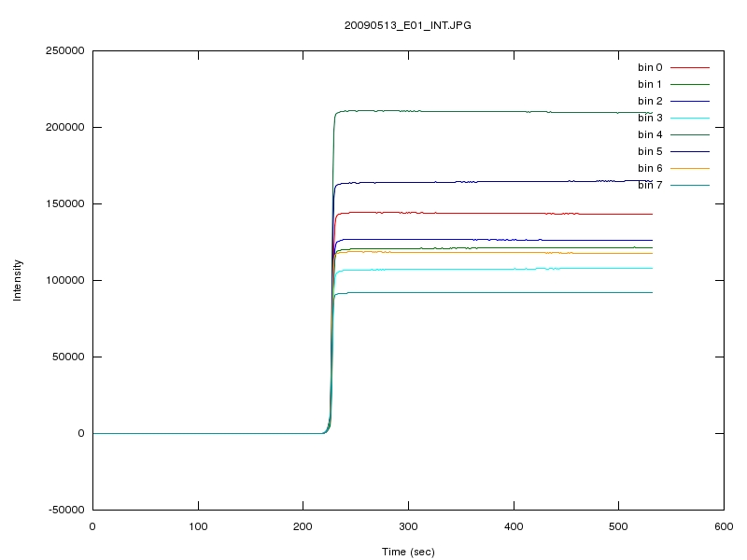Click the 'bin 7' legend label
This screenshot has width=747, height=560.
pos(650,185)
